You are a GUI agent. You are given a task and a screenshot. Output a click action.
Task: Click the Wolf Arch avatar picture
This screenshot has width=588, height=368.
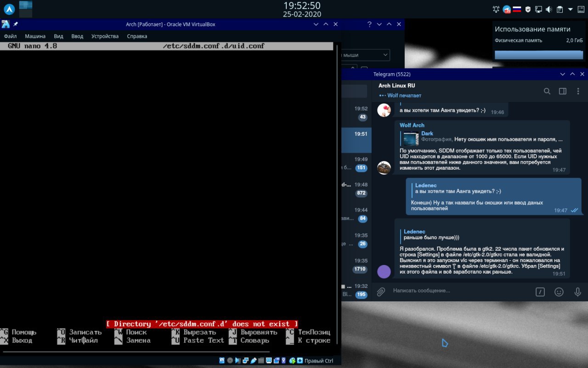(x=384, y=168)
